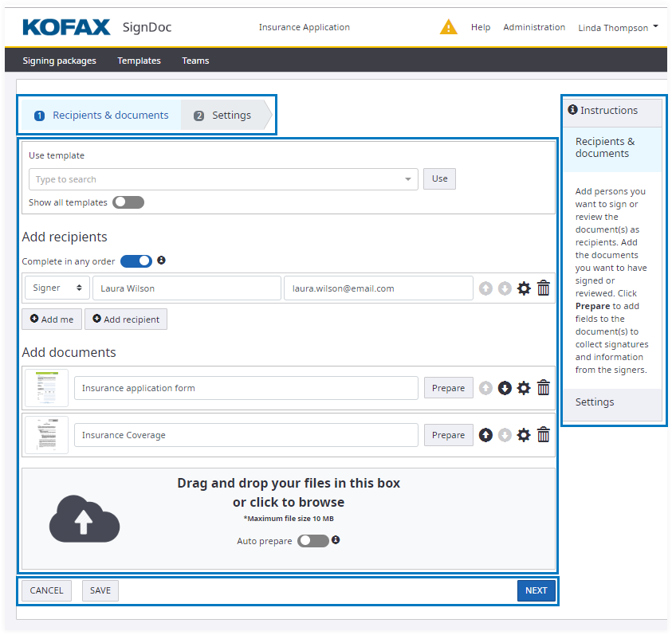The image size is (672, 635).
Task: Click the cloud upload icon to browse
Action: point(84,519)
